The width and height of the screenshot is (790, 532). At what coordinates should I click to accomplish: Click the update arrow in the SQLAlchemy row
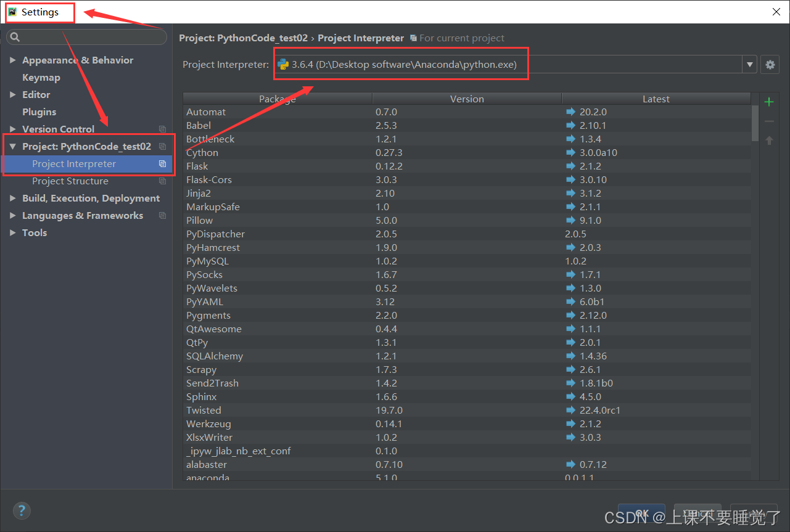570,356
